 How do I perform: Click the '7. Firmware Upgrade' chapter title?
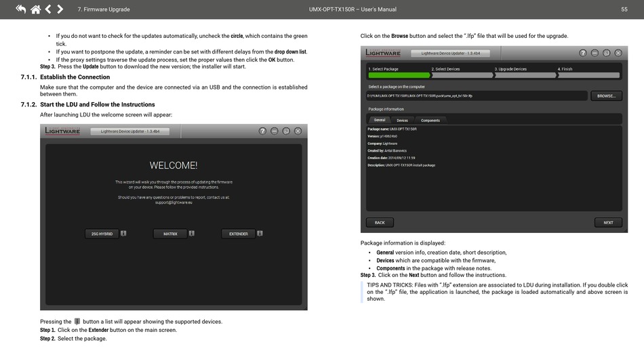point(104,9)
